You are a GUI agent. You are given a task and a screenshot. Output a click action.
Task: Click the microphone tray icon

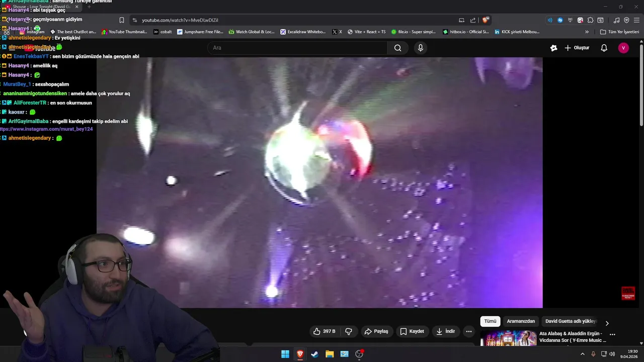[593, 354]
